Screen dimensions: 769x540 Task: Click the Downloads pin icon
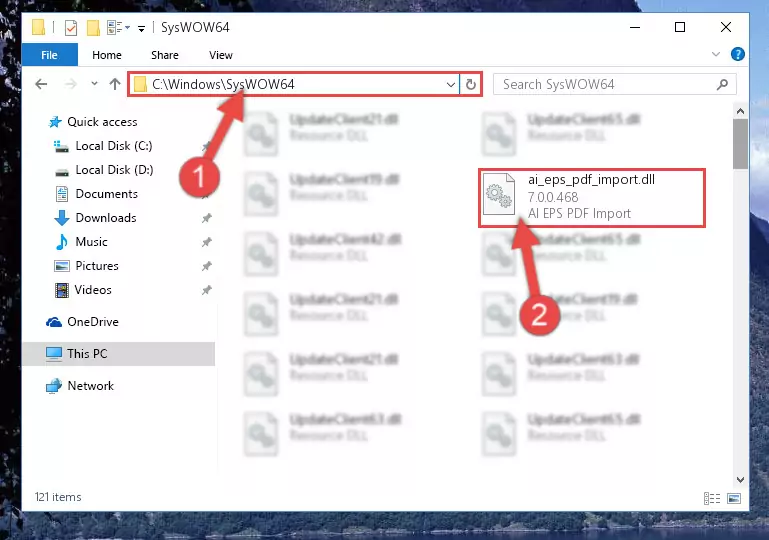tap(206, 218)
